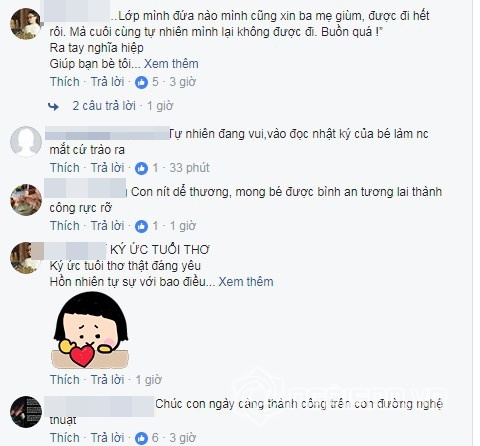The width and height of the screenshot is (480, 446).
Task: Click Thích on the Chúc con comment
Action: tap(65, 437)
